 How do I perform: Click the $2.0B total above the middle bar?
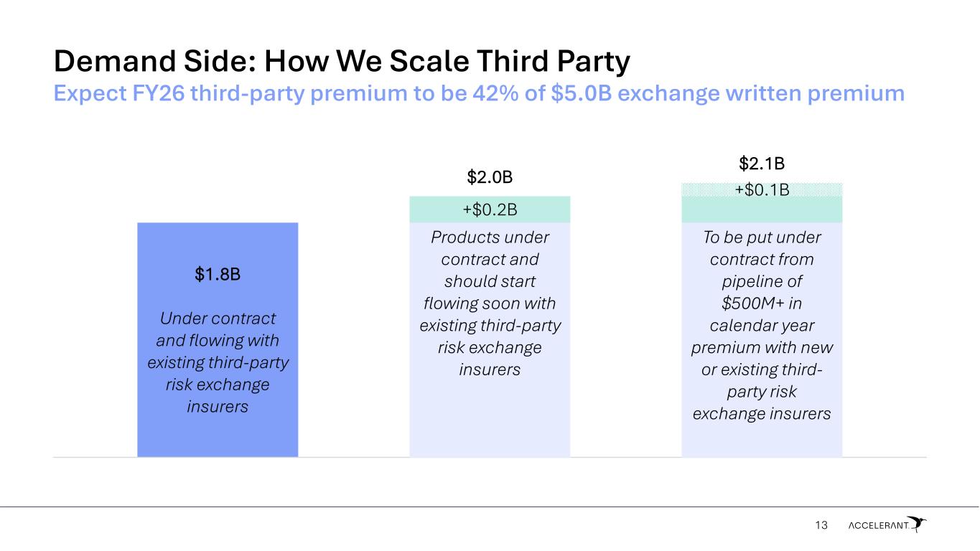490,177
